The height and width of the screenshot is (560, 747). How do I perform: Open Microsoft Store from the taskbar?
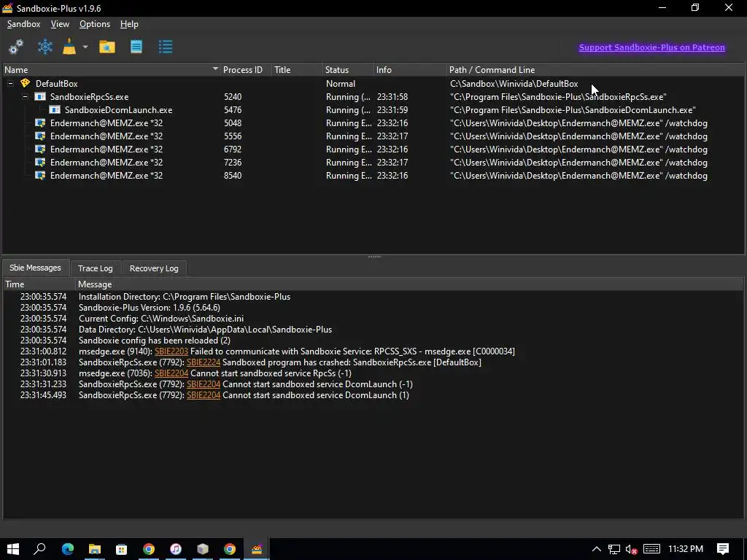tap(122, 549)
